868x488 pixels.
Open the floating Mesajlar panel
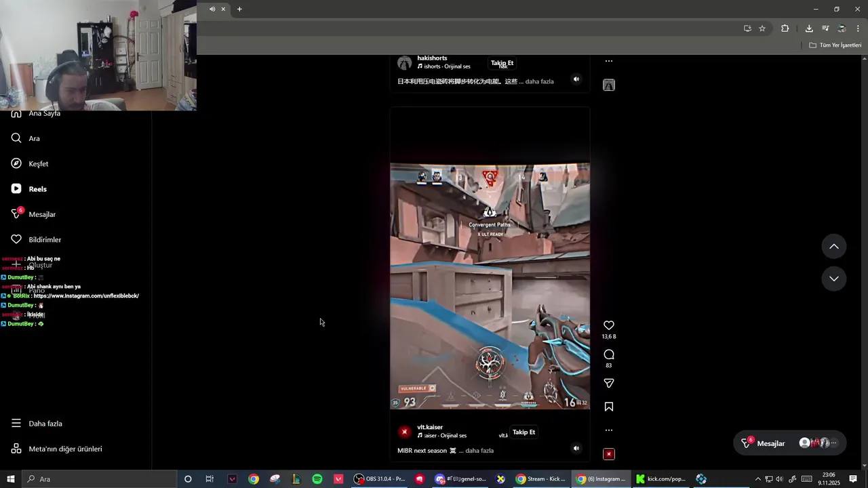click(790, 443)
